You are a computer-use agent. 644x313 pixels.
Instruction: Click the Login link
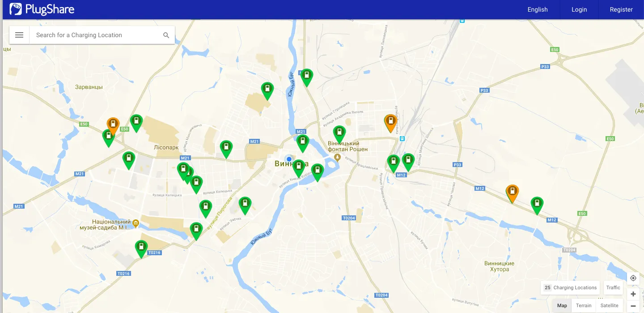tap(579, 9)
